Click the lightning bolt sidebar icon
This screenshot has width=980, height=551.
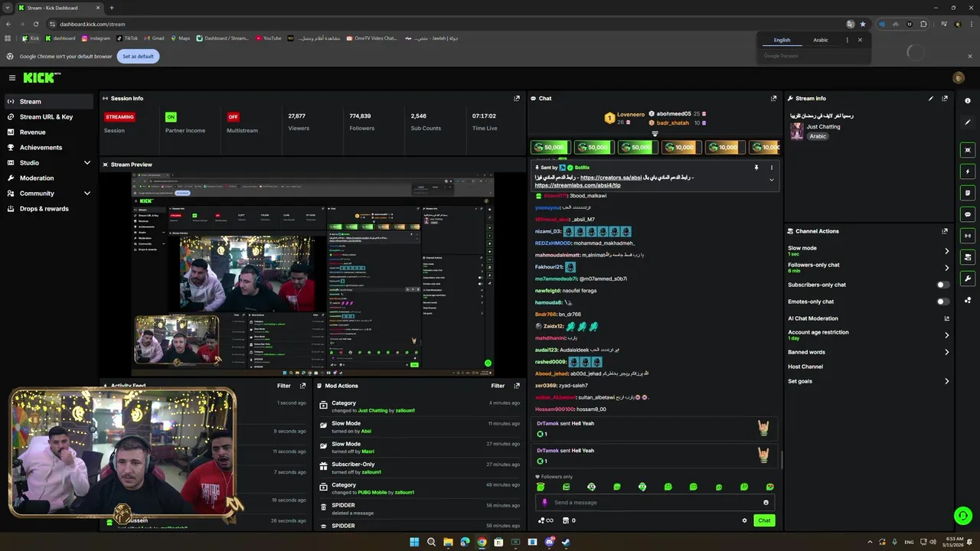coord(968,171)
